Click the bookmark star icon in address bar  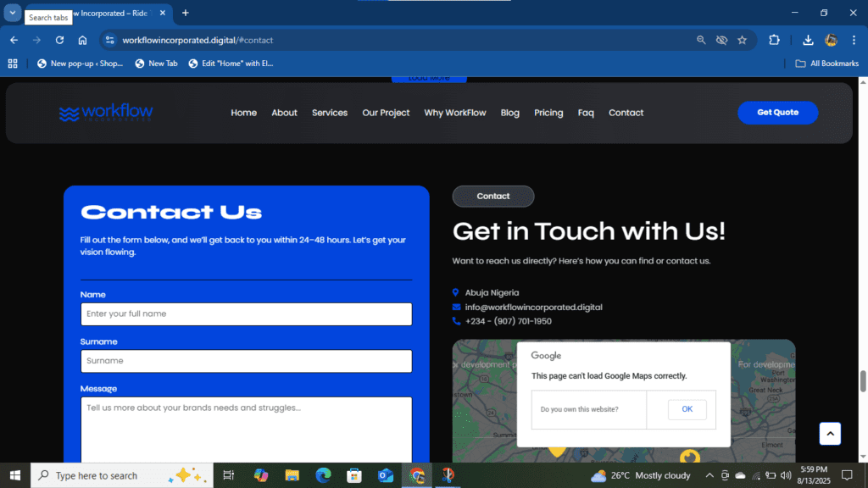pos(743,40)
